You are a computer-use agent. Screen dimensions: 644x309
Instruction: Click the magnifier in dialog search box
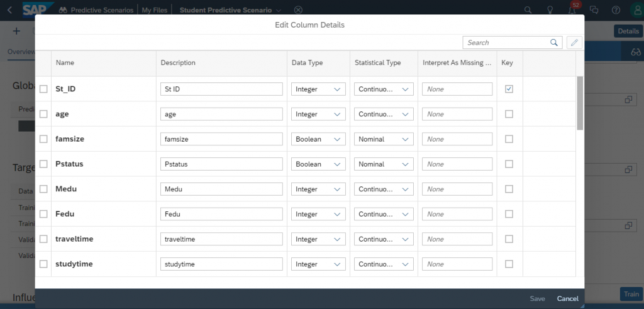coord(553,42)
